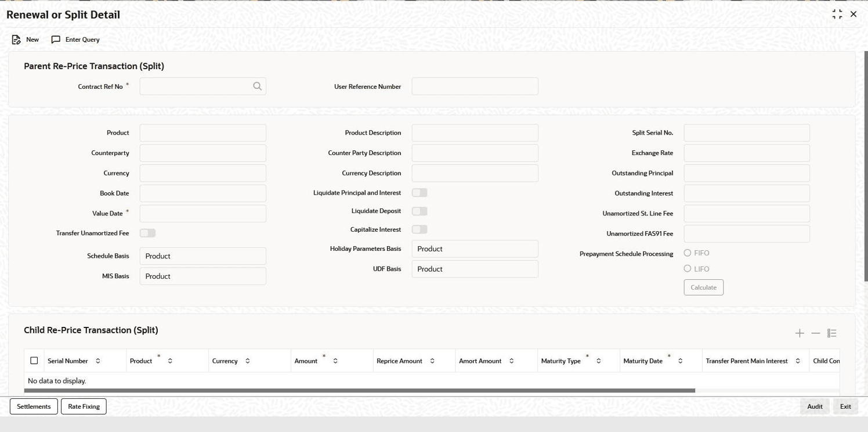The width and height of the screenshot is (868, 432).
Task: Toggle Liquidate Deposit switch
Action: 419,211
